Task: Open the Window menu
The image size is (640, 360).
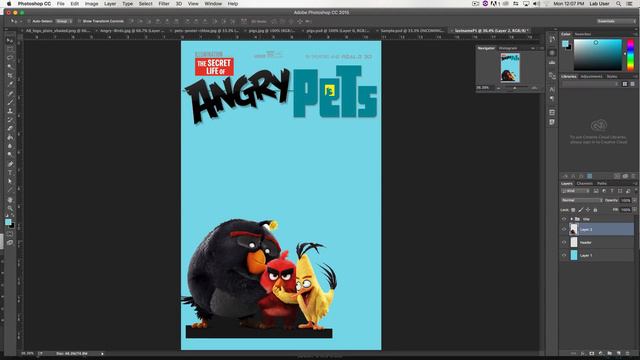Action: point(213,4)
